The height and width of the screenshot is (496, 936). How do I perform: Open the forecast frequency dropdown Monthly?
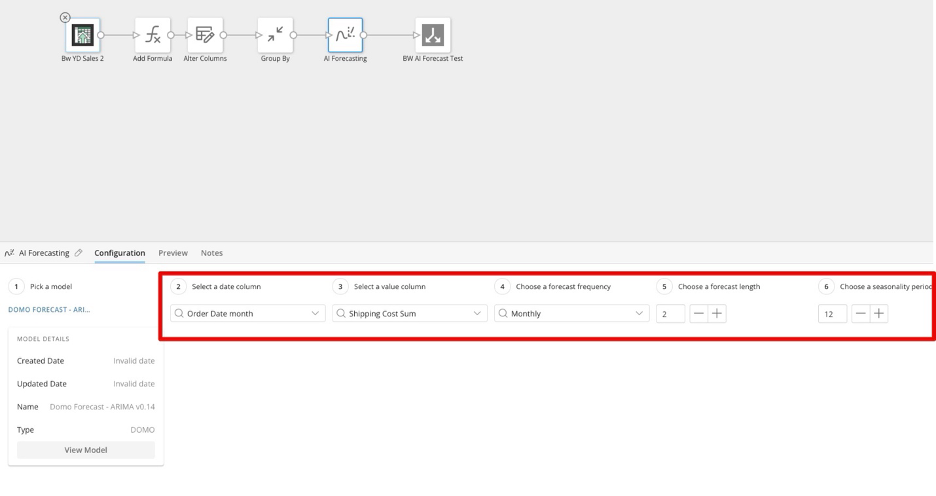click(x=571, y=313)
